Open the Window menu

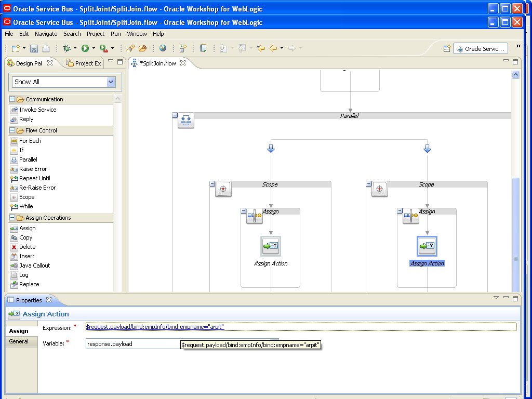(137, 34)
